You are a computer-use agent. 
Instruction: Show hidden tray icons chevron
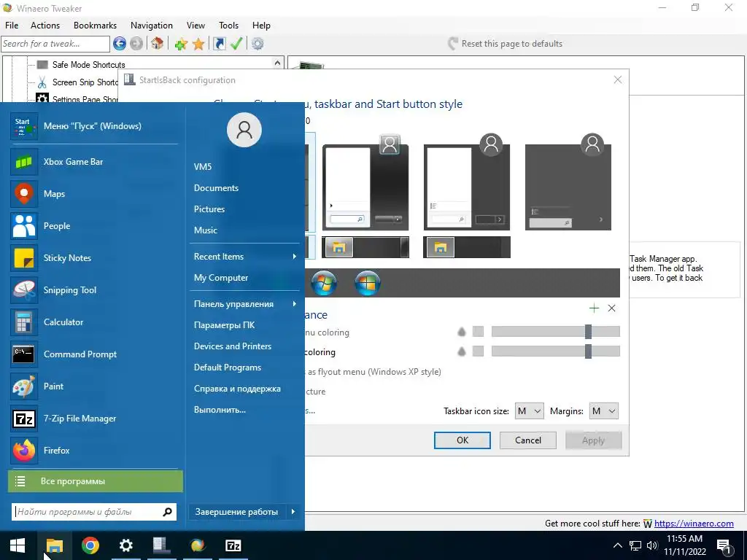[x=617, y=545]
